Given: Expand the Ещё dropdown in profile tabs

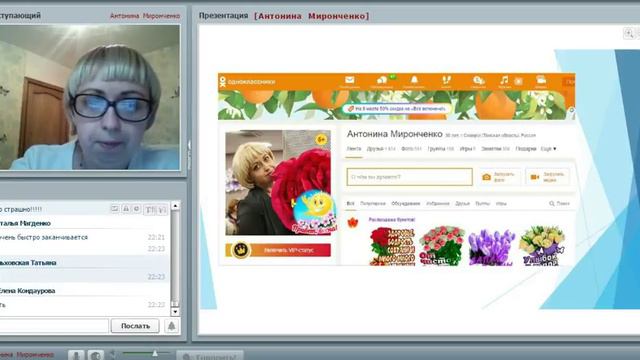Looking at the screenshot, I should pyautogui.click(x=548, y=149).
